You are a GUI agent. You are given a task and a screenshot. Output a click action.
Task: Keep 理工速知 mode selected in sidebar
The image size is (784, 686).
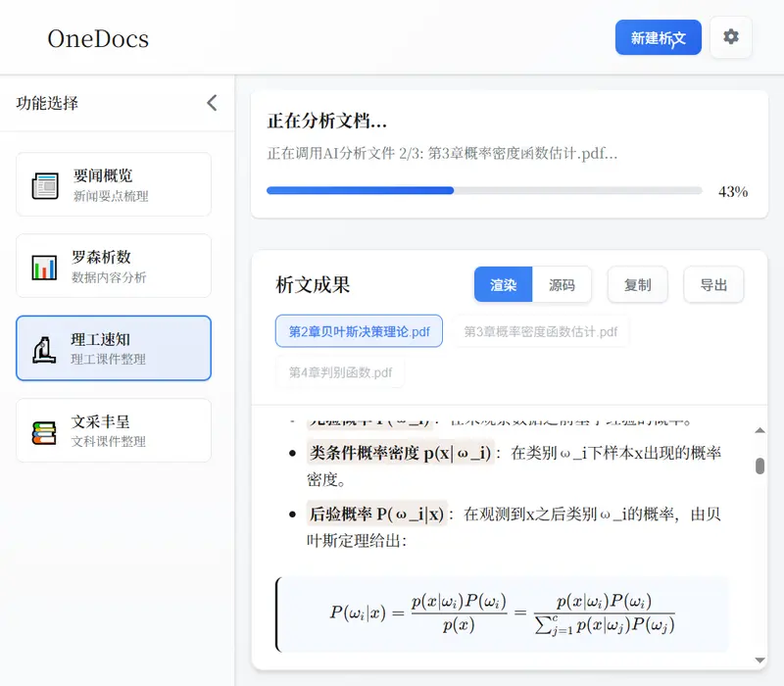coord(116,347)
